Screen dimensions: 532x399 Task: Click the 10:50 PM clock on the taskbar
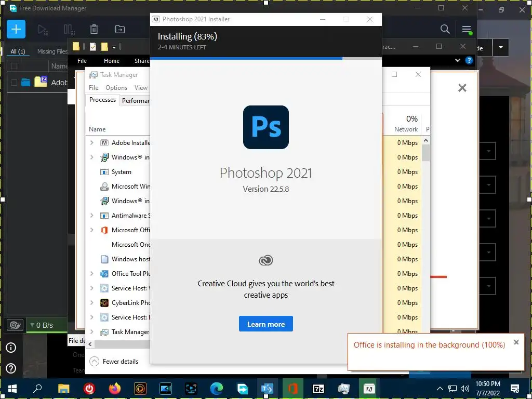click(x=487, y=384)
